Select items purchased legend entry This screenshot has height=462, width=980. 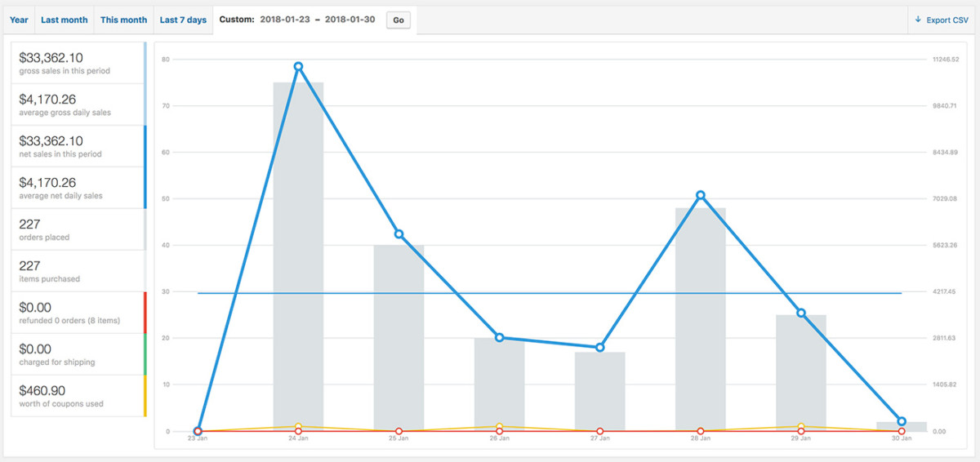coord(78,271)
